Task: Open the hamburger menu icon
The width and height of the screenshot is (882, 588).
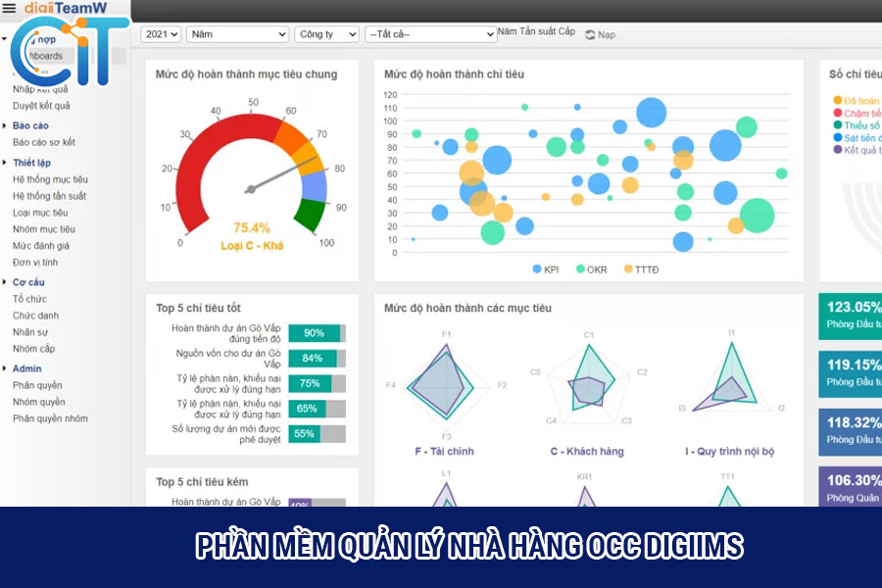Action: tap(9, 7)
